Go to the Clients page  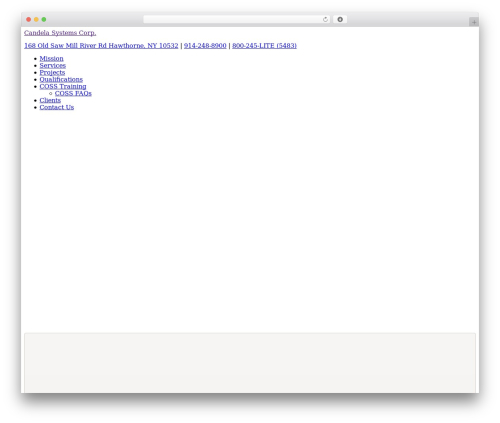[50, 100]
